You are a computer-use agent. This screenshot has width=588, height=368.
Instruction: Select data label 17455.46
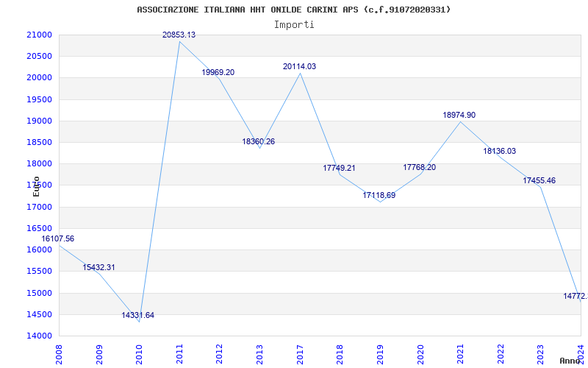pos(539,180)
